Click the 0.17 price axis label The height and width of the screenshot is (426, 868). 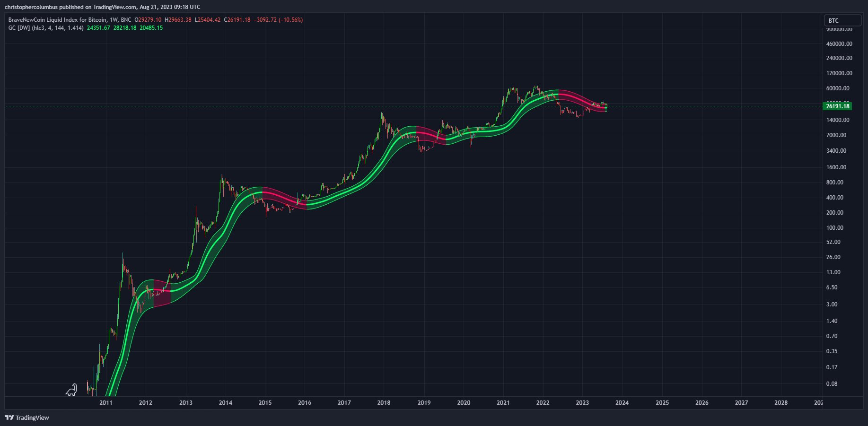[832, 367]
